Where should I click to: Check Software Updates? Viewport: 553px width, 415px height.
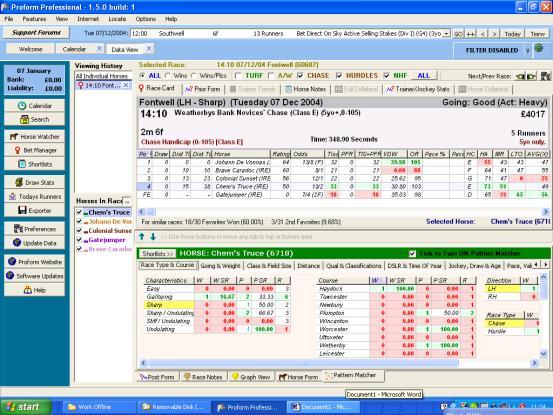(34, 276)
